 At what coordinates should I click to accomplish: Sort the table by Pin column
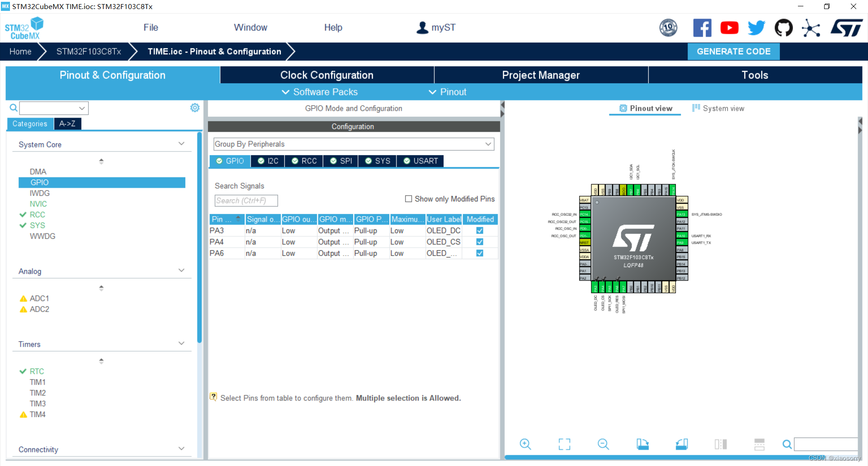coord(226,219)
